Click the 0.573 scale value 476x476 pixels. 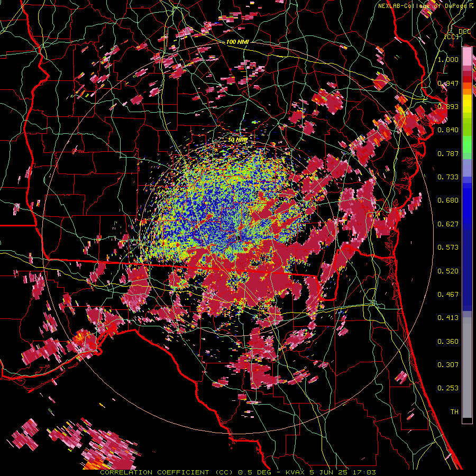coord(448,248)
